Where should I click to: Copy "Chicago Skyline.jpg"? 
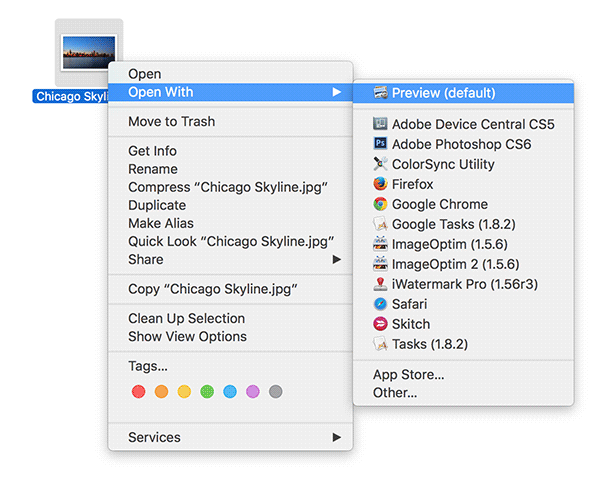pos(230,289)
